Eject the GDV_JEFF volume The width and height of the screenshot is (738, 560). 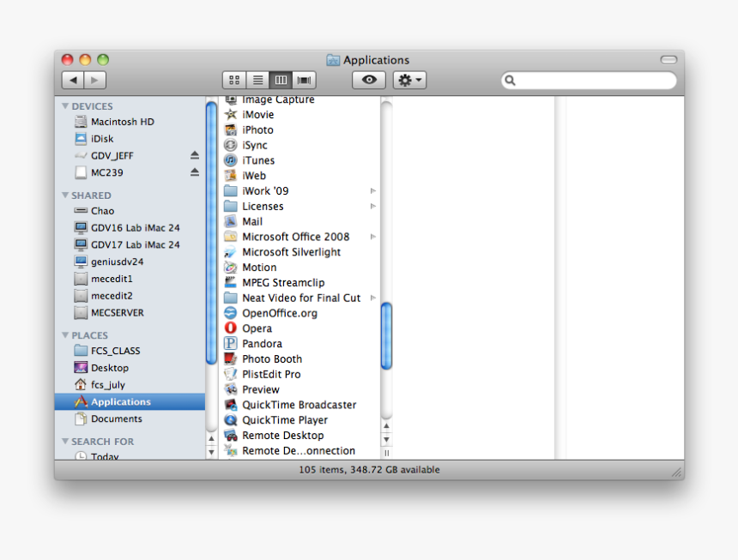[x=195, y=155]
